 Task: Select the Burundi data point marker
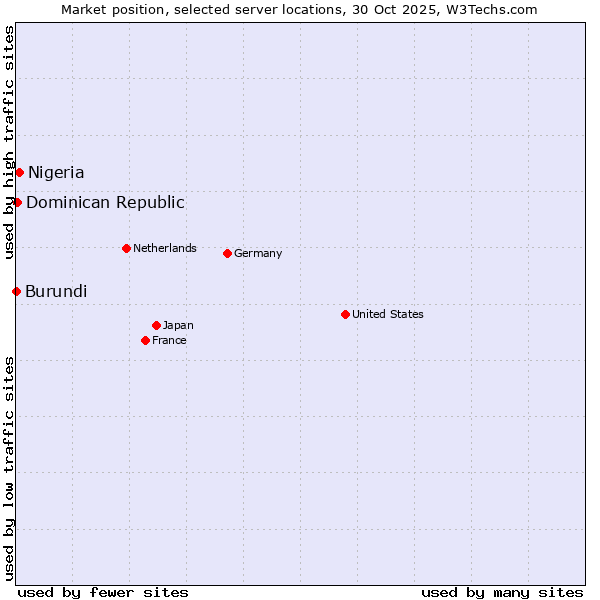16,291
